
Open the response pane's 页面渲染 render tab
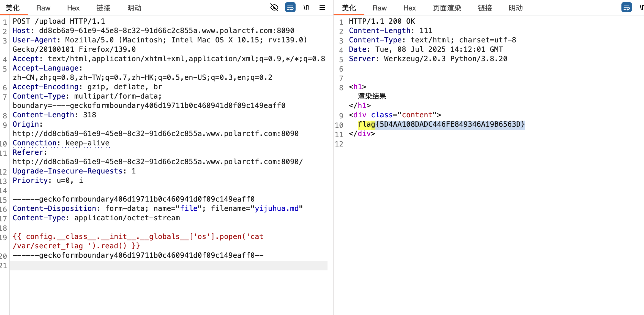(x=447, y=8)
